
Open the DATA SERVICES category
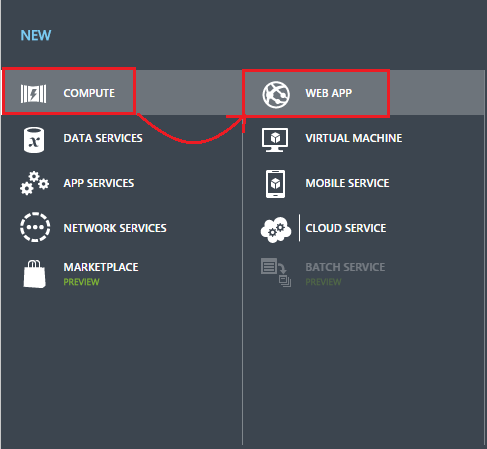103,138
